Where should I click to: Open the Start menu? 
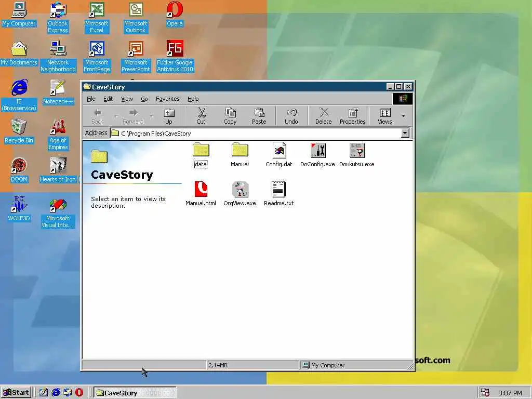[16, 393]
